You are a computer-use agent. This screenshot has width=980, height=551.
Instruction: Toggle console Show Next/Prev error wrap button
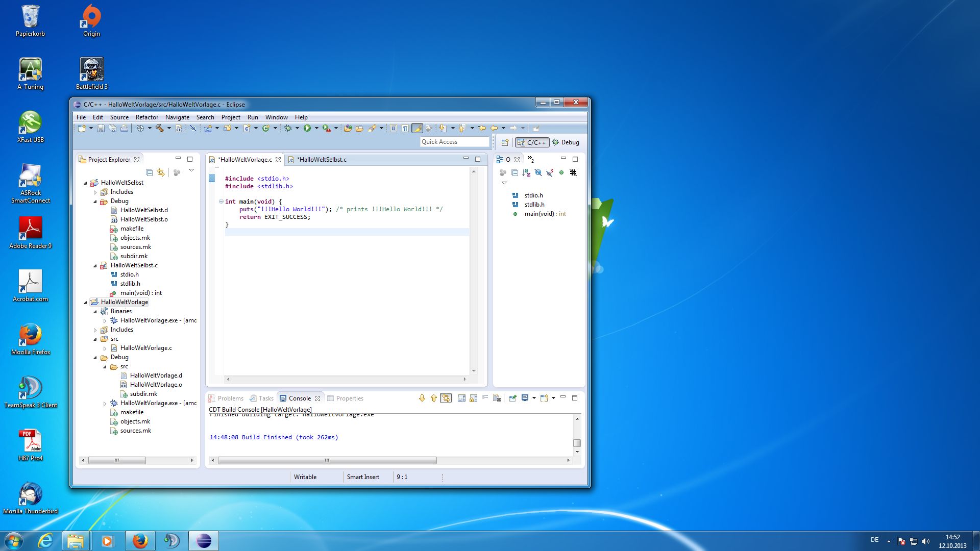[446, 398]
